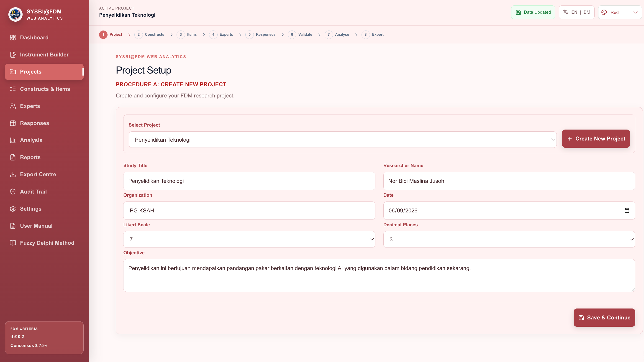
Task: Open the calendar picker in Date field
Action: (627, 210)
